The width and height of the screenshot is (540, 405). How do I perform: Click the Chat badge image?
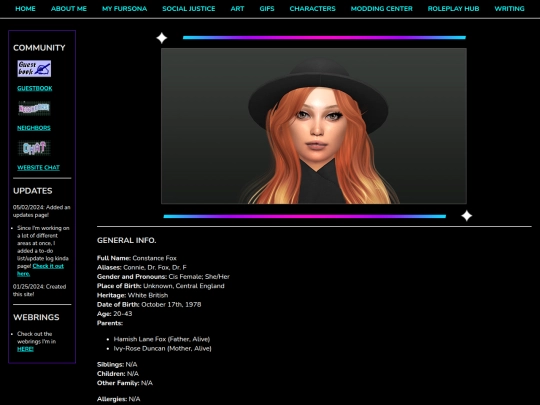[34, 148]
